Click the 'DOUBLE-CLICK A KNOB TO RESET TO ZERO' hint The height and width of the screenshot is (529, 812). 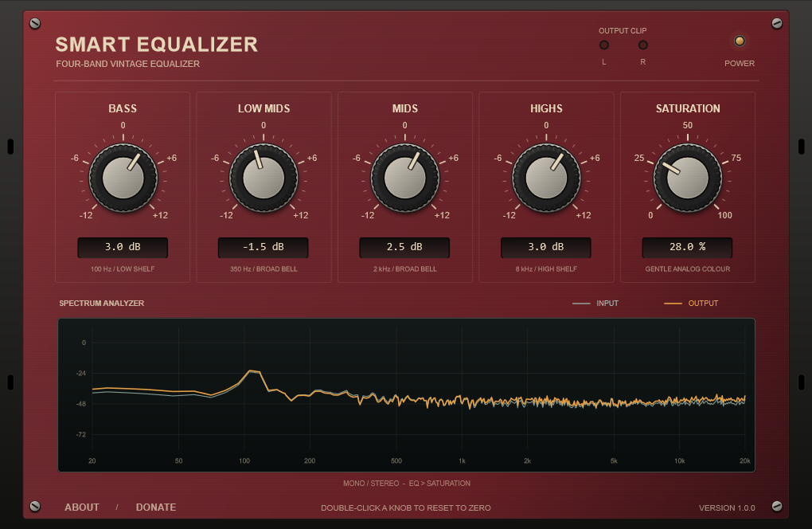pyautogui.click(x=406, y=507)
